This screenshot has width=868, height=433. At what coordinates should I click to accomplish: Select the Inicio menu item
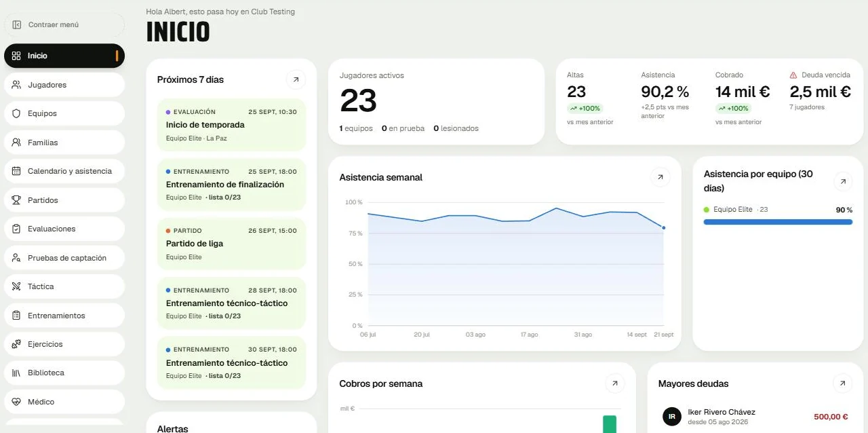coord(64,56)
